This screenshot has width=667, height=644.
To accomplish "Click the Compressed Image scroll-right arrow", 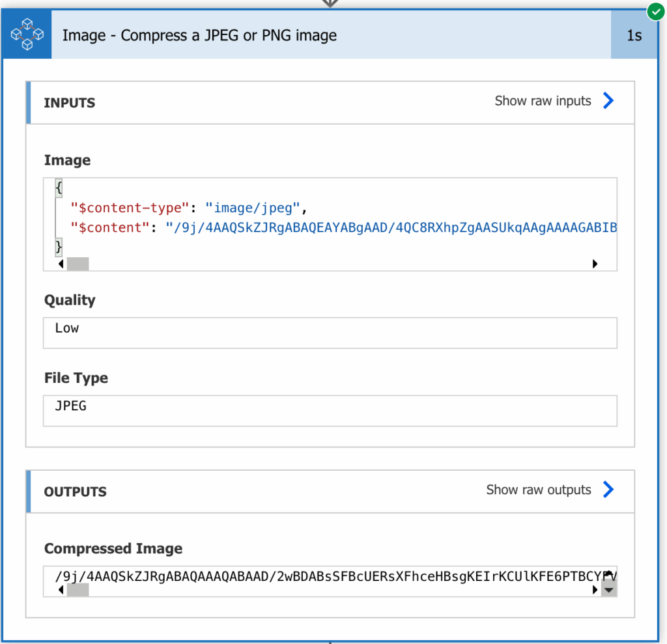I will (594, 590).
